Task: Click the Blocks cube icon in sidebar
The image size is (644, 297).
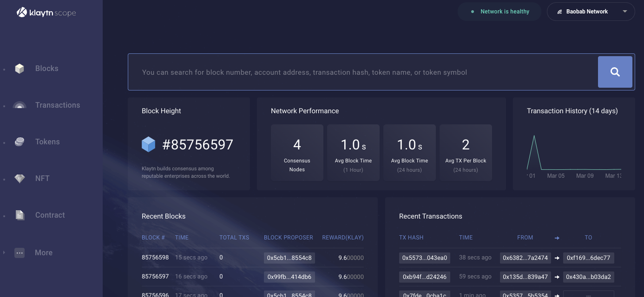Action: [x=20, y=69]
